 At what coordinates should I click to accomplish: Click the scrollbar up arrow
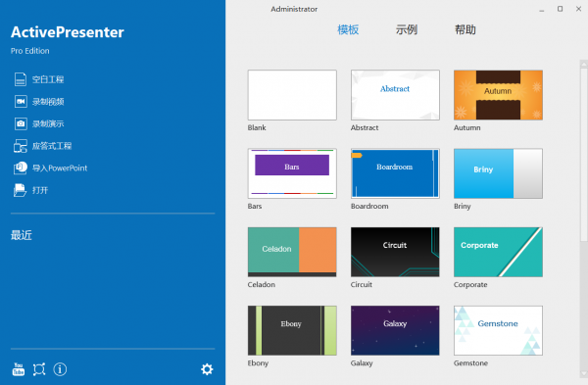[x=583, y=64]
